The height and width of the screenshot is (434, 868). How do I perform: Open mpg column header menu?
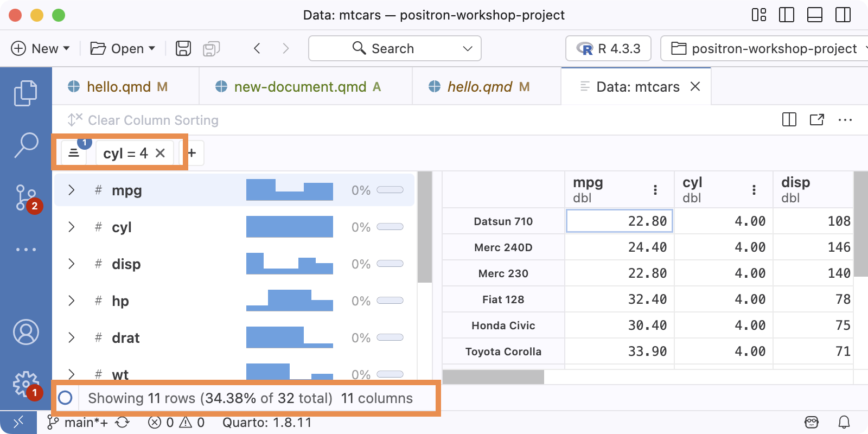pyautogui.click(x=655, y=189)
